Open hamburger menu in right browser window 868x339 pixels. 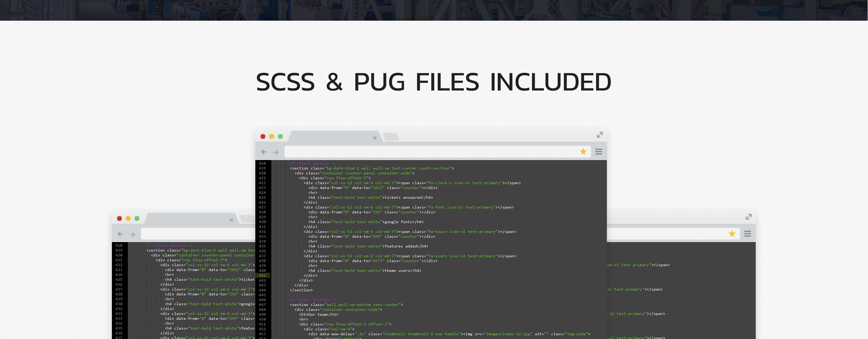[748, 234]
